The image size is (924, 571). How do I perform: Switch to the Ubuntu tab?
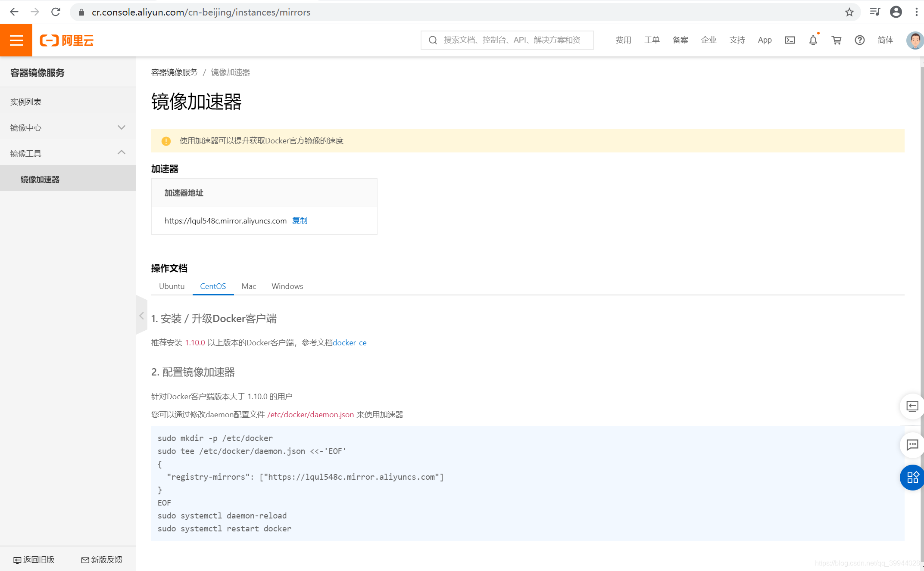(172, 286)
